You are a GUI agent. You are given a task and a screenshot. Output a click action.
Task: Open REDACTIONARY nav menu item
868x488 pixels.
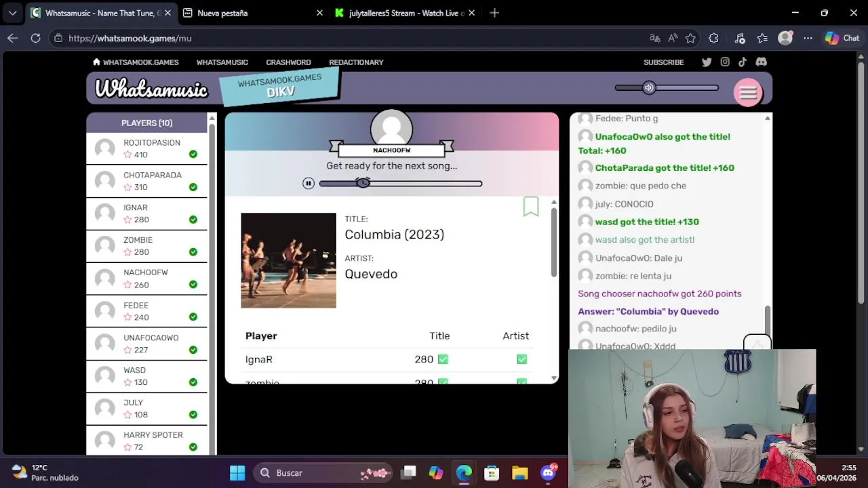tap(356, 62)
